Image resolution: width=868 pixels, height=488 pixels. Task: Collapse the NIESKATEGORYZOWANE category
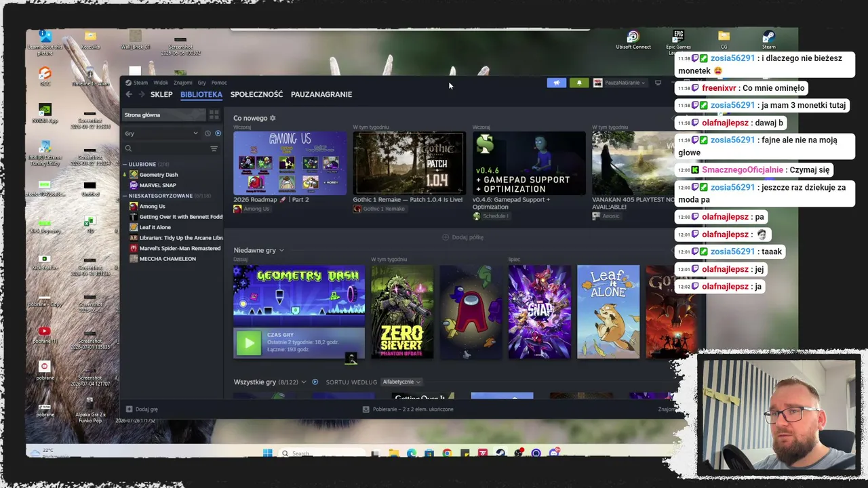point(125,196)
